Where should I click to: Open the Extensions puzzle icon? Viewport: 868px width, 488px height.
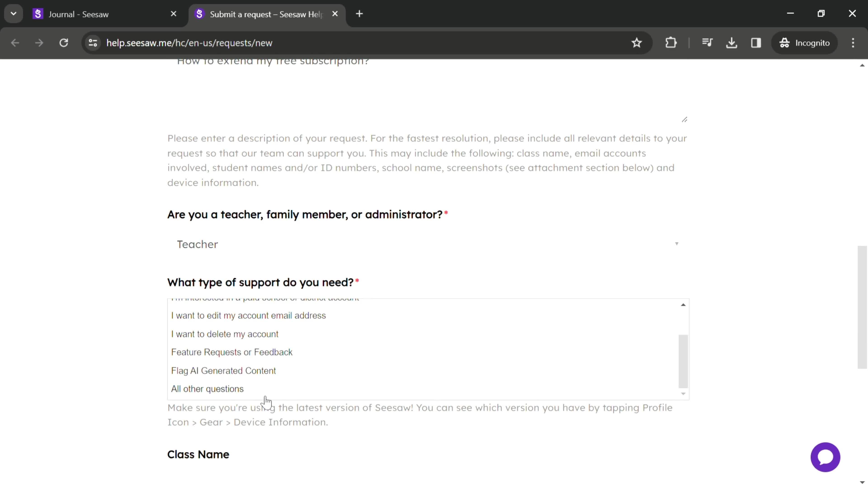pos(671,43)
